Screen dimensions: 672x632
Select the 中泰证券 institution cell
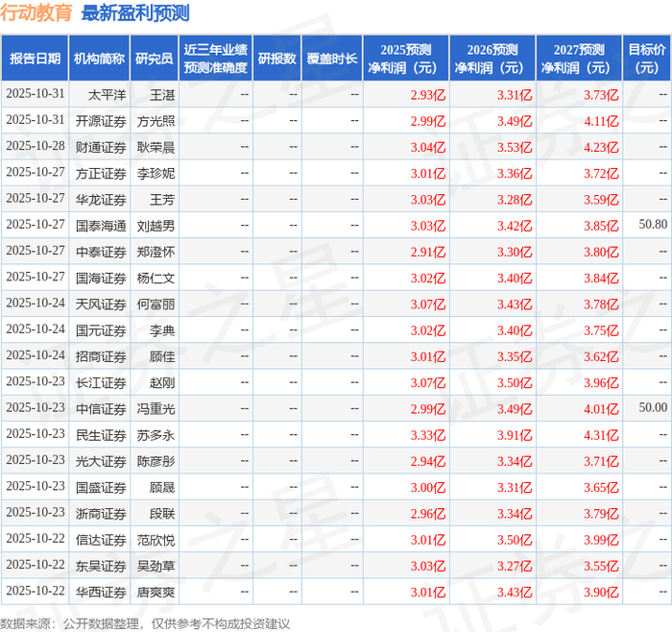101,252
